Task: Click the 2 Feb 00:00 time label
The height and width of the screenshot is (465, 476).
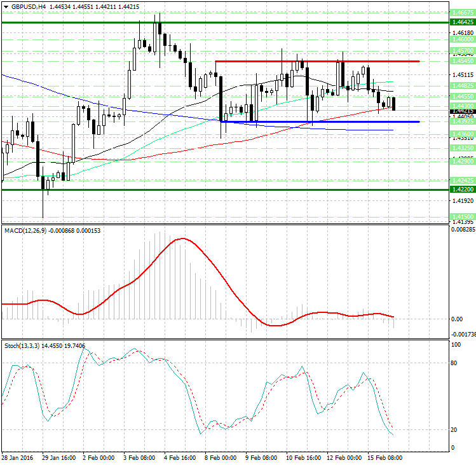Action: point(99,458)
